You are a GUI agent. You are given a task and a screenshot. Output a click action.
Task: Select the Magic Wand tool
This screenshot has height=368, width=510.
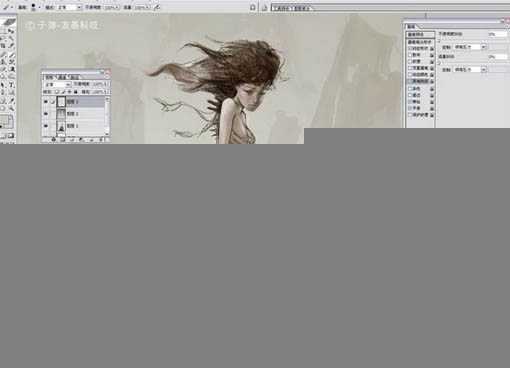coord(12,38)
